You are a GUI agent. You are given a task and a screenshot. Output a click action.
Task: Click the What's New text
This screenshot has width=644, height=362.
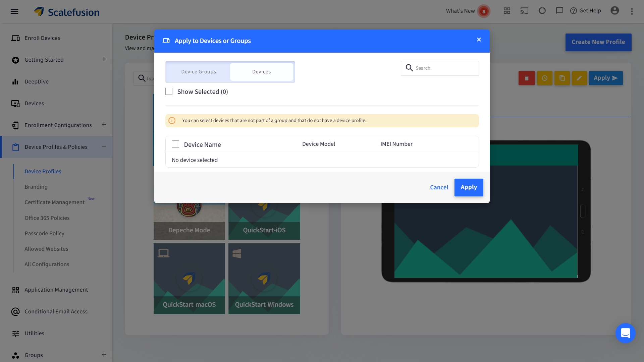(460, 11)
